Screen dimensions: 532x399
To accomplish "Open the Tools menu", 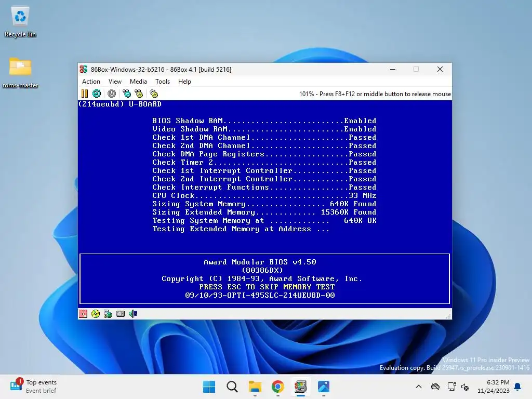I will point(163,82).
